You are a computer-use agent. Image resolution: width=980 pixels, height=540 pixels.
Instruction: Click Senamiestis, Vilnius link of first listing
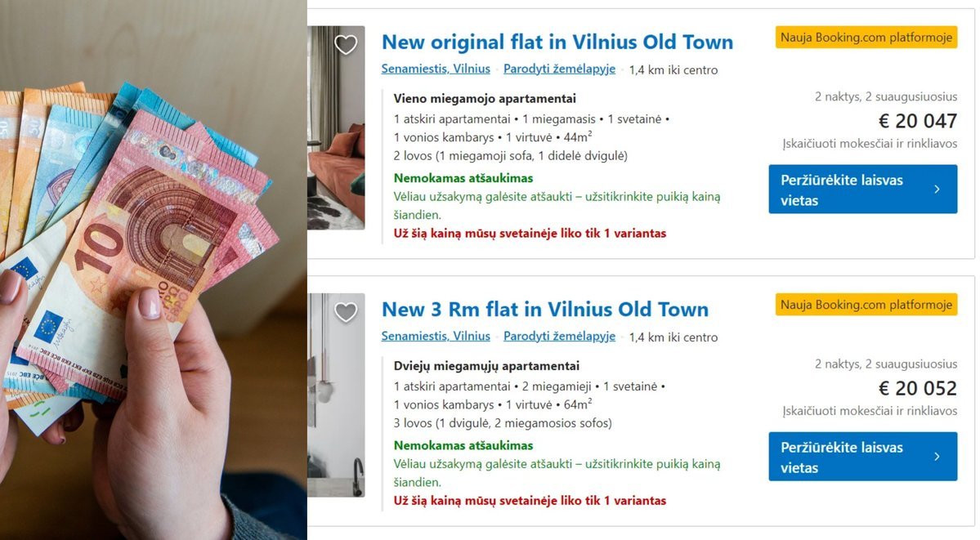coord(436,69)
